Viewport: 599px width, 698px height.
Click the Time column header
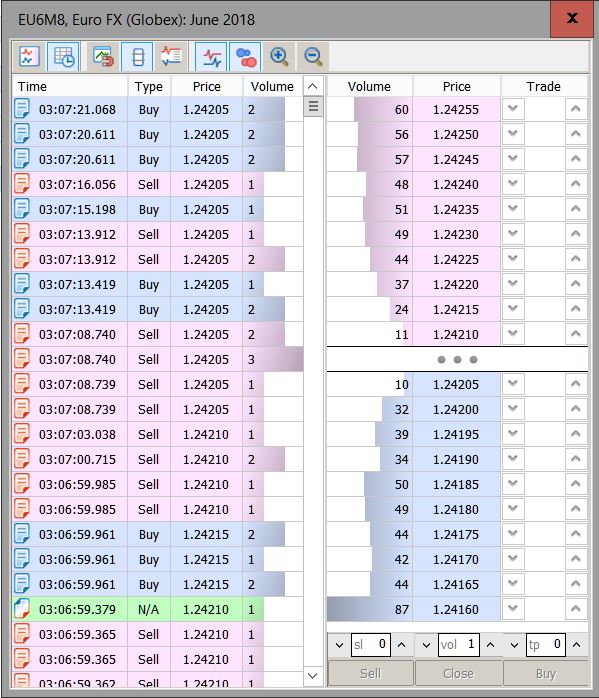(70, 86)
